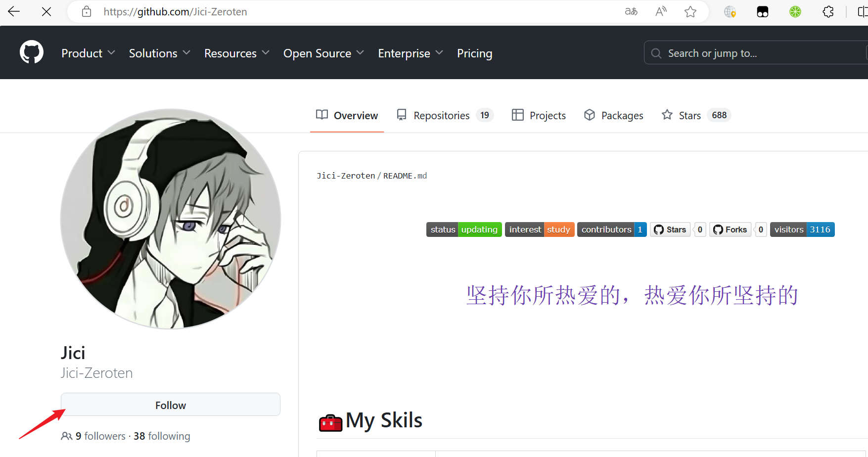Viewport: 868px width, 457px height.
Task: Switch to the Overview tab
Action: click(x=347, y=115)
